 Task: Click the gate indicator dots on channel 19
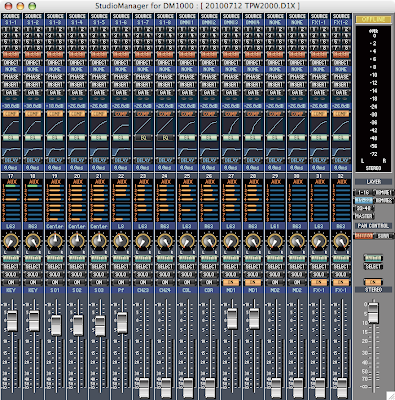[x=55, y=99]
